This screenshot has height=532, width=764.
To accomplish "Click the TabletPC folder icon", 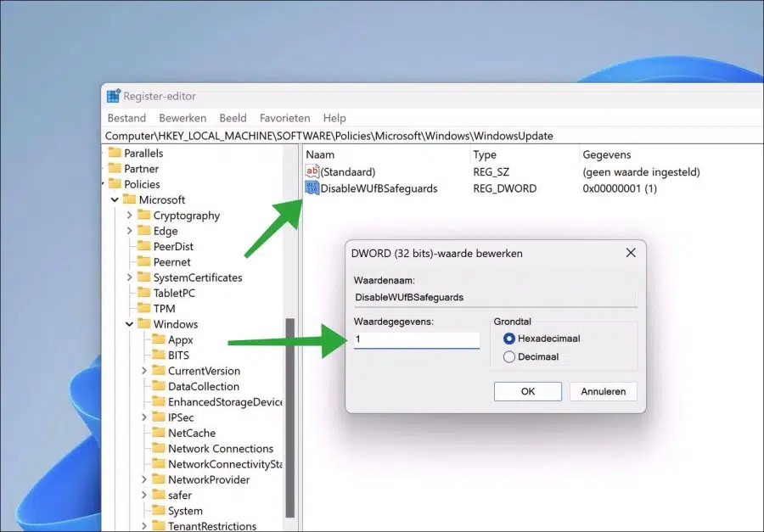I will (144, 293).
